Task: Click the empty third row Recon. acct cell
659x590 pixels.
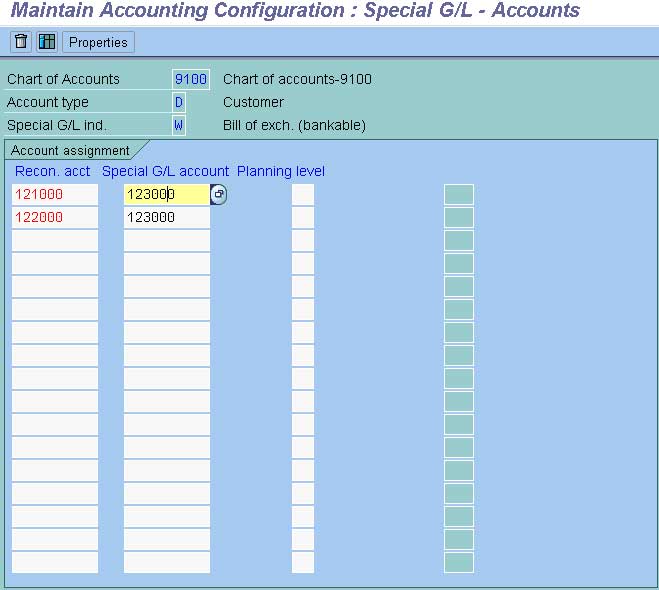Action: coord(55,240)
